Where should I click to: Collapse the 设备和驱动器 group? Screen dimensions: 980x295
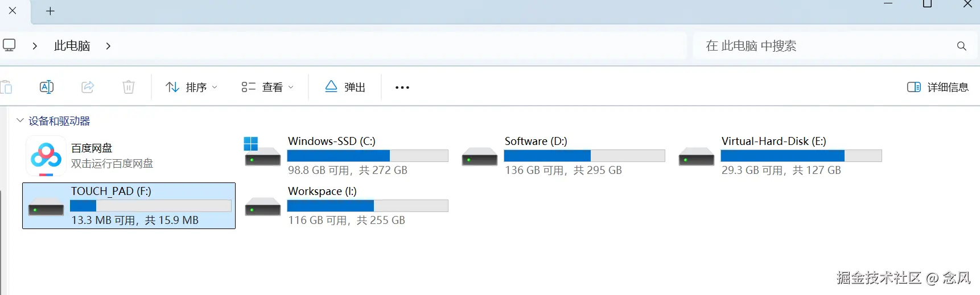click(20, 121)
